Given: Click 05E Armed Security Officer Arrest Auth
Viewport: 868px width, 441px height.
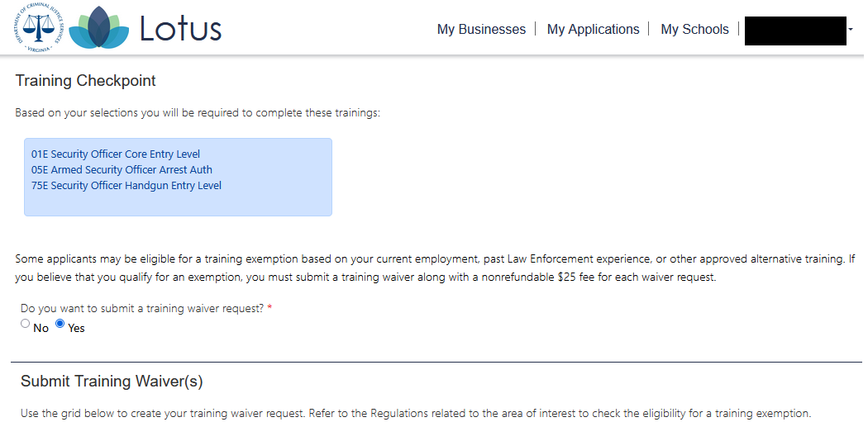Looking at the screenshot, I should coord(122,170).
